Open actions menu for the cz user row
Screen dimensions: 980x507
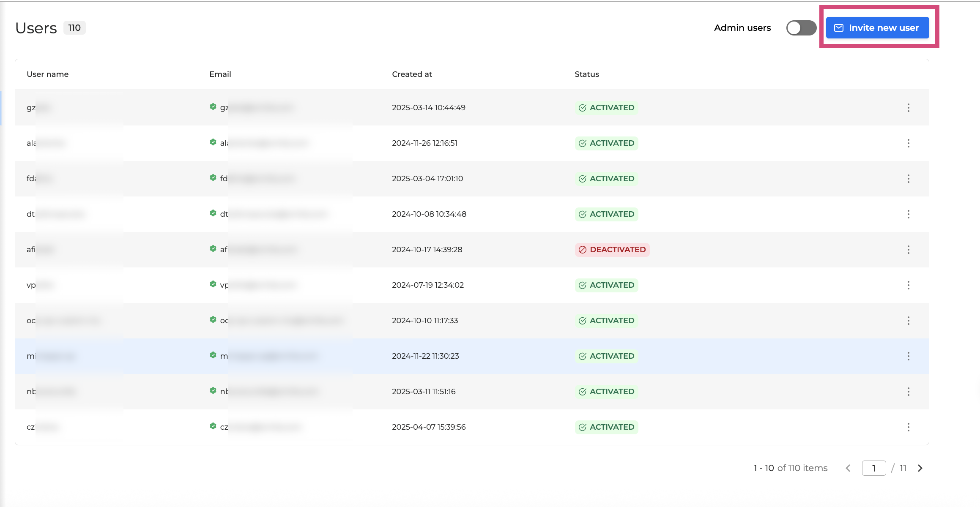tap(908, 427)
